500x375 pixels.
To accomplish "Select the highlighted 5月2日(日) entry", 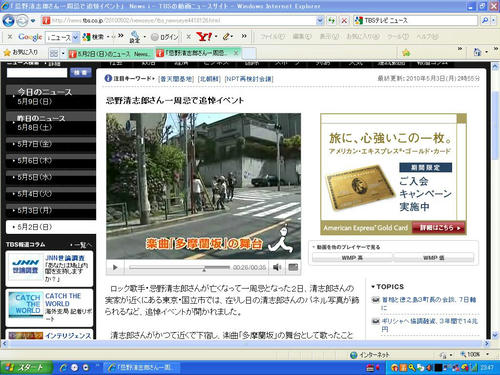I will coord(51,227).
